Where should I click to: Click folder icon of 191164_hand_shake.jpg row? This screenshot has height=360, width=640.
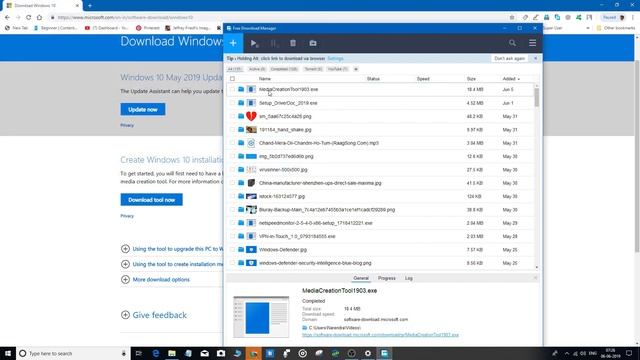pos(241,129)
